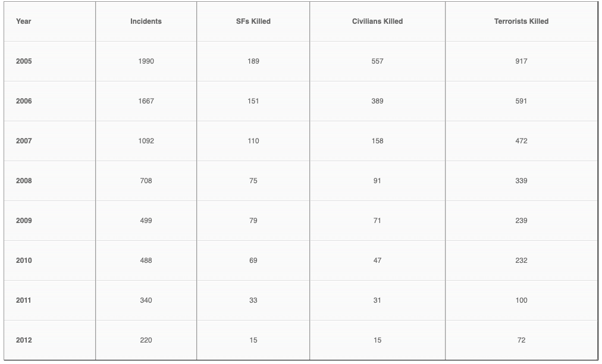Screen dimensions: 602x364
Task: Click the Civilians Killed column header
Action: tap(377, 21)
